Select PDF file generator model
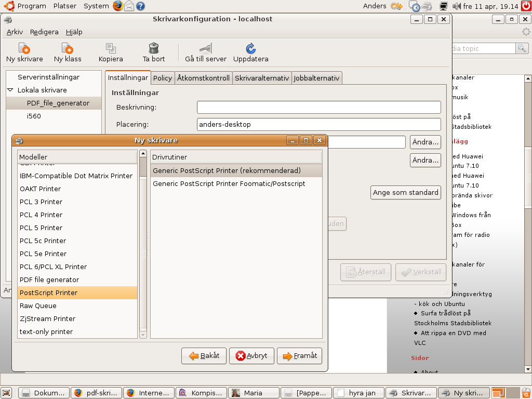The image size is (532, 399). 77,280
